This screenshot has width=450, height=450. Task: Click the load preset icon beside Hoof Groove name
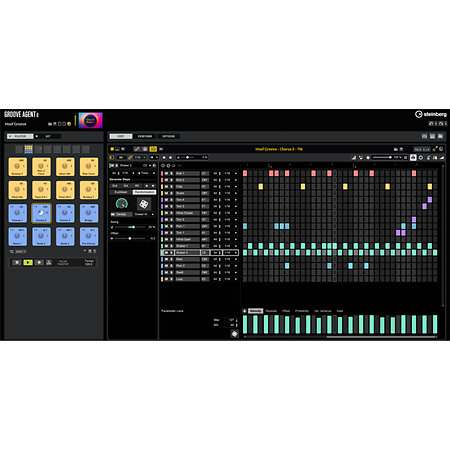coord(50,124)
